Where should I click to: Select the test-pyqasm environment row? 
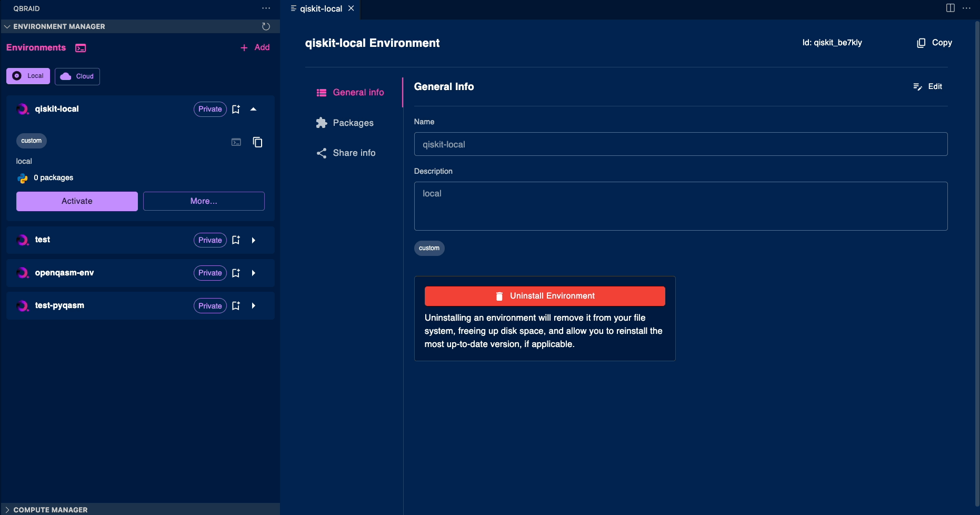[x=141, y=306]
